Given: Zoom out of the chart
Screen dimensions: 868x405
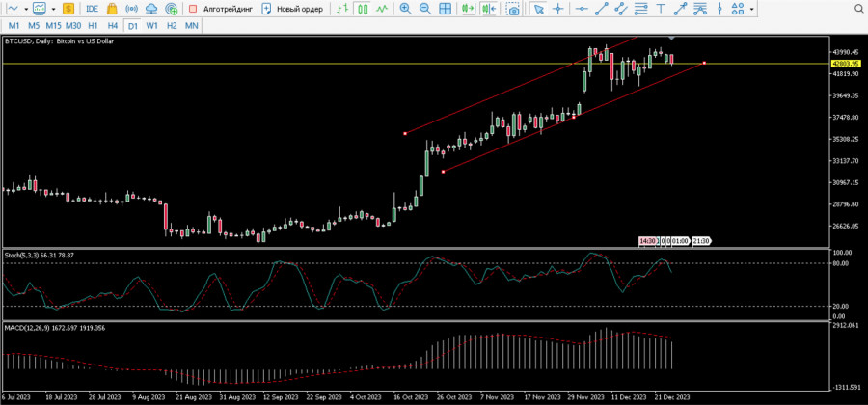Looking at the screenshot, I should [x=424, y=9].
